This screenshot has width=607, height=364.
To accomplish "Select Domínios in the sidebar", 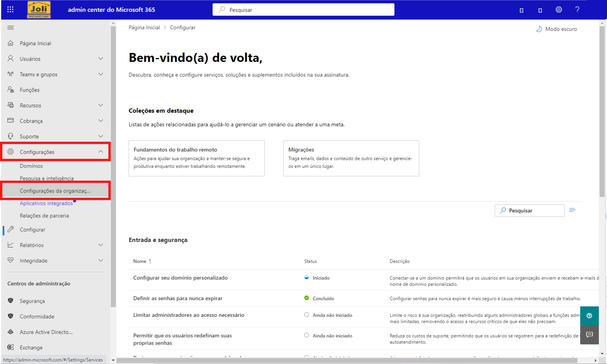I will point(31,166).
